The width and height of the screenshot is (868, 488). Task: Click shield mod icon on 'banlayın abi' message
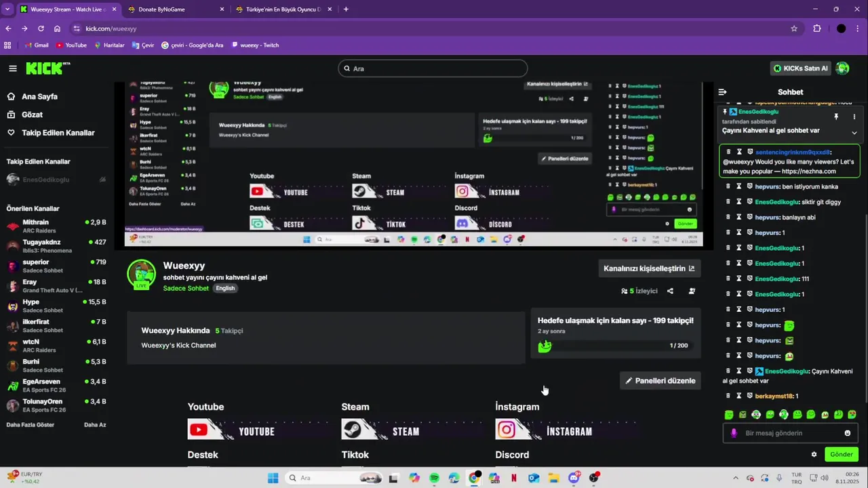pyautogui.click(x=750, y=217)
